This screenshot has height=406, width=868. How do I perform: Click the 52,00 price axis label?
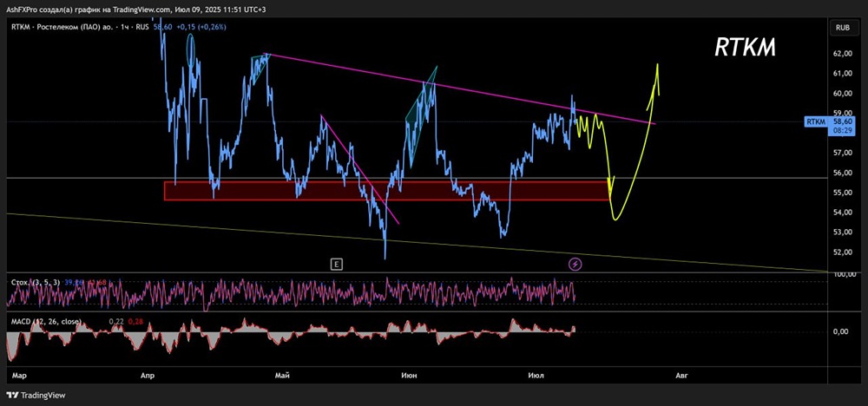841,252
